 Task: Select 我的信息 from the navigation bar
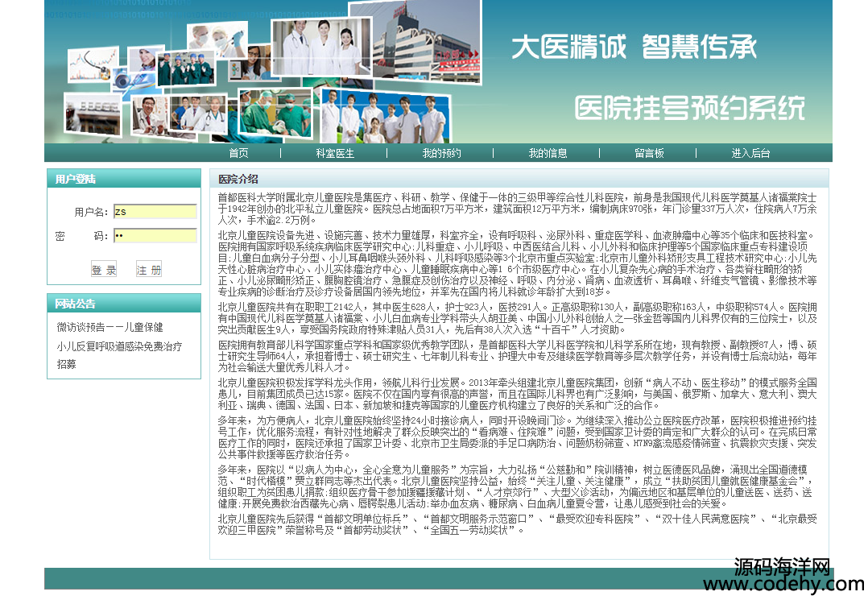pos(548,153)
